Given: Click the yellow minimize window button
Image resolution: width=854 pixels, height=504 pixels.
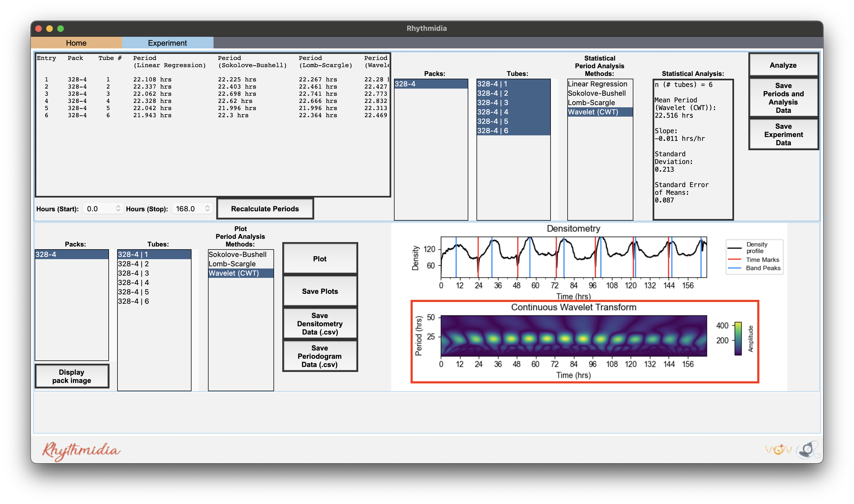Looking at the screenshot, I should 50,29.
